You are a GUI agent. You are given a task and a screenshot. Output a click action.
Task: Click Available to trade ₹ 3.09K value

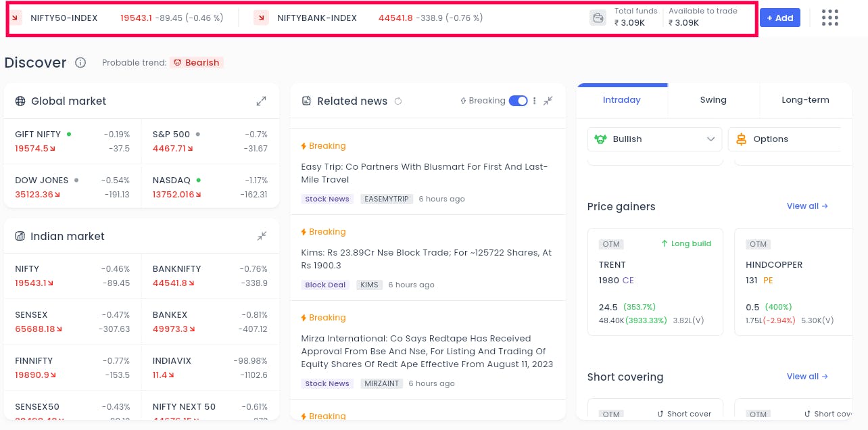tap(683, 22)
